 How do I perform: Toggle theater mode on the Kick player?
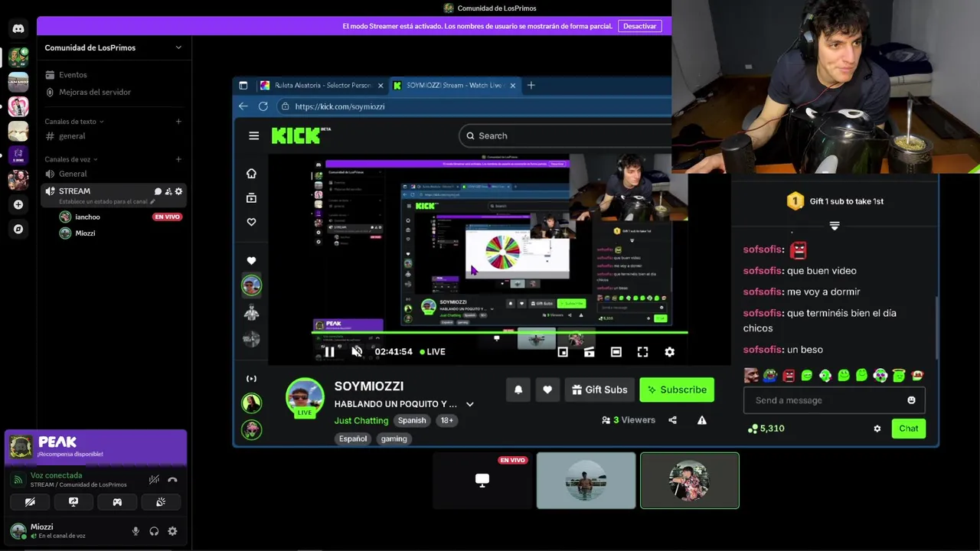click(616, 352)
